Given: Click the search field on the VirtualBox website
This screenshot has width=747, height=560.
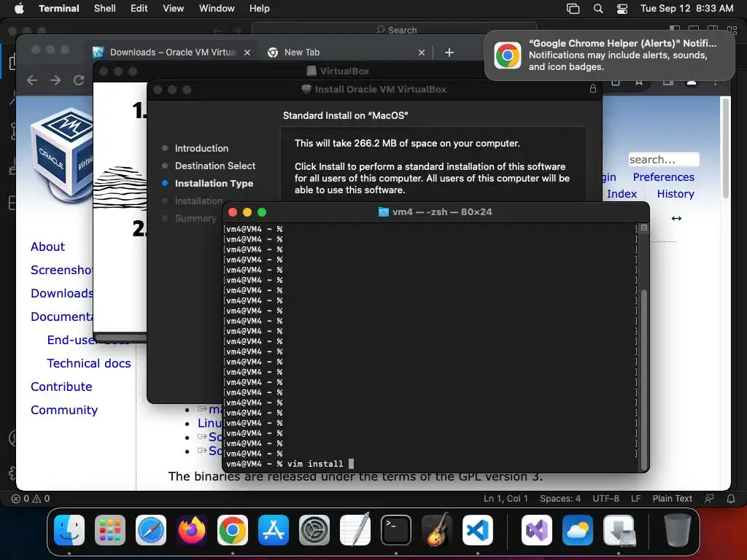Looking at the screenshot, I should pyautogui.click(x=664, y=160).
